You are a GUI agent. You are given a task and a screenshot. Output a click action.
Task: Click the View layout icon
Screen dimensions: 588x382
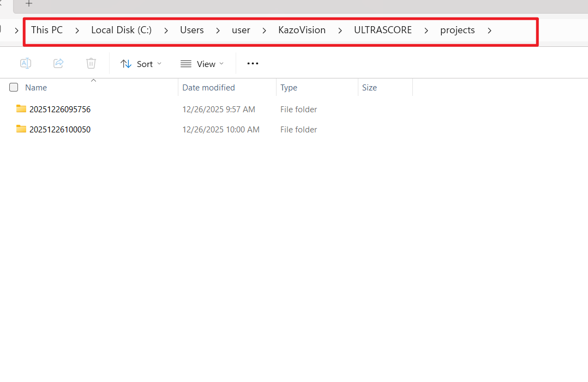coord(185,64)
